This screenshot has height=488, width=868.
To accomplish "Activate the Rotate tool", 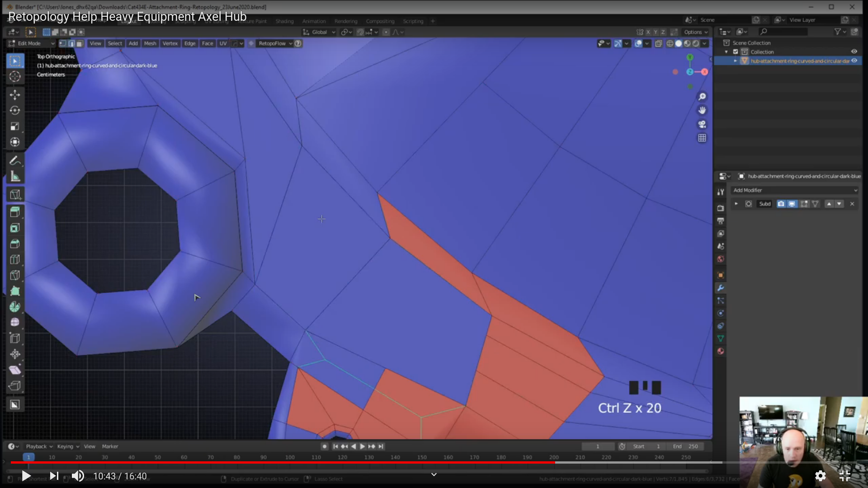I will pos(15,110).
